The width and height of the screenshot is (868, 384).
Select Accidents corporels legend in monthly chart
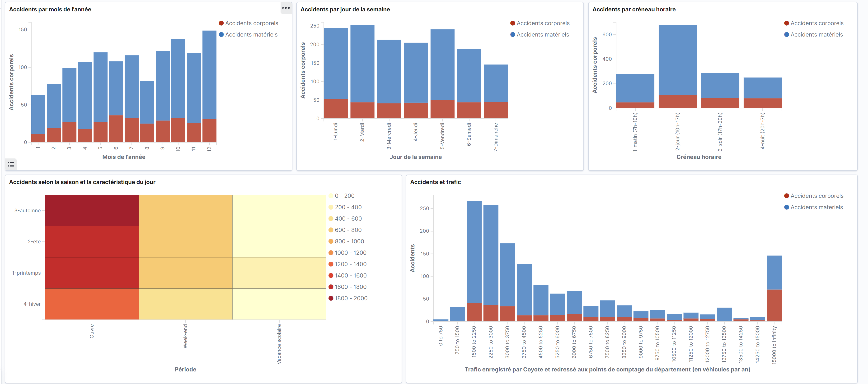[x=248, y=23]
